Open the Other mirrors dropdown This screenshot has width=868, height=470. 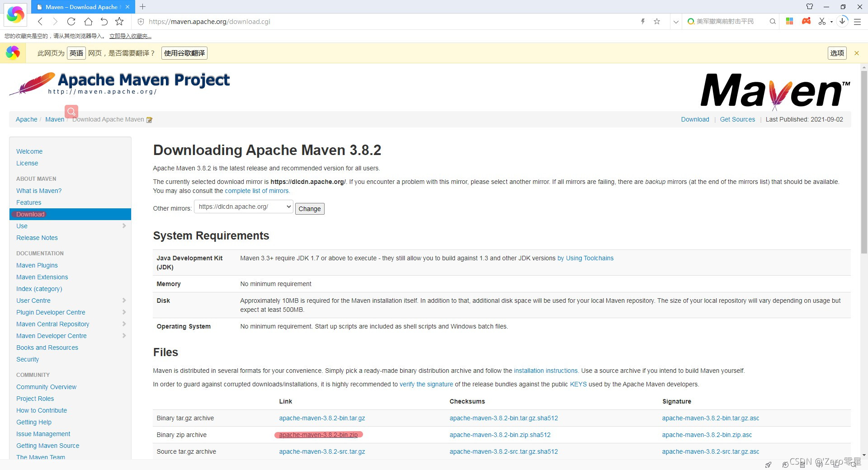coord(244,207)
